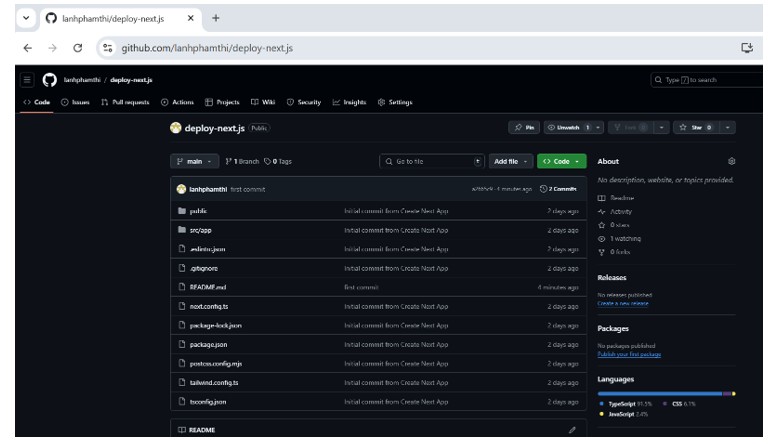View the 1 Branch link
The width and height of the screenshot is (775, 444).
[x=242, y=161]
